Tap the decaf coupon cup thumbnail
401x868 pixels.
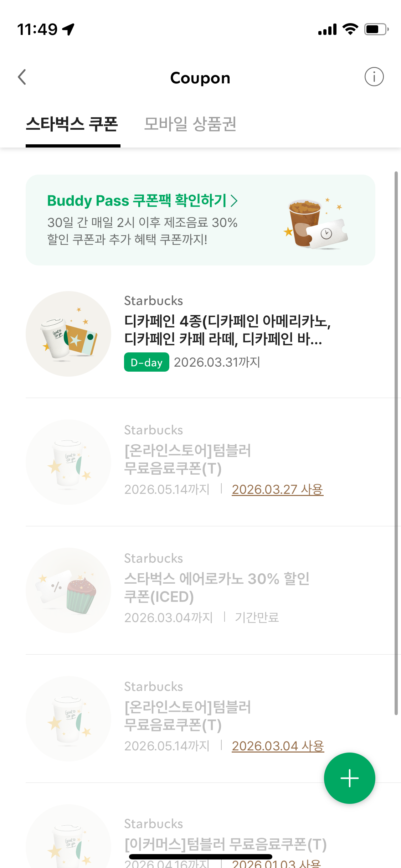(x=68, y=334)
